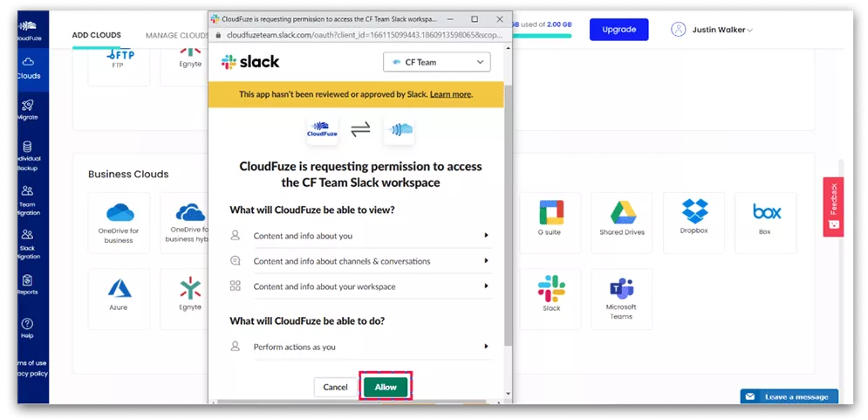The image size is (868, 420).
Task: Click Allow to grant Slack permission
Action: tap(386, 388)
